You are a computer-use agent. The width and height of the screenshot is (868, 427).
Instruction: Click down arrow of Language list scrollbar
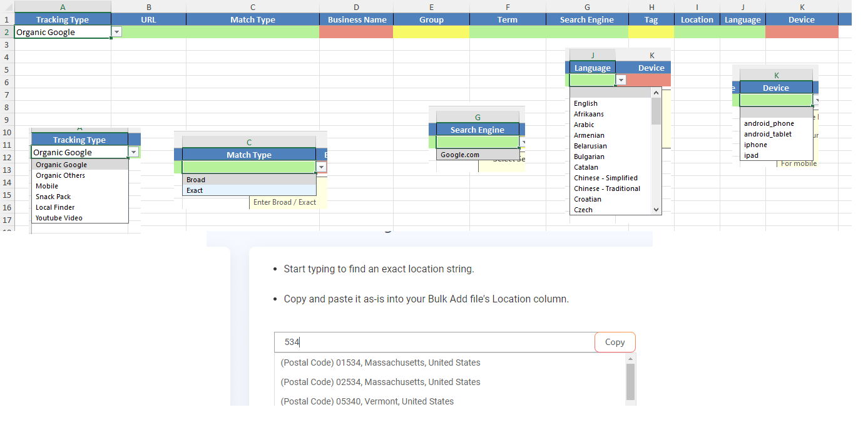pyautogui.click(x=656, y=210)
